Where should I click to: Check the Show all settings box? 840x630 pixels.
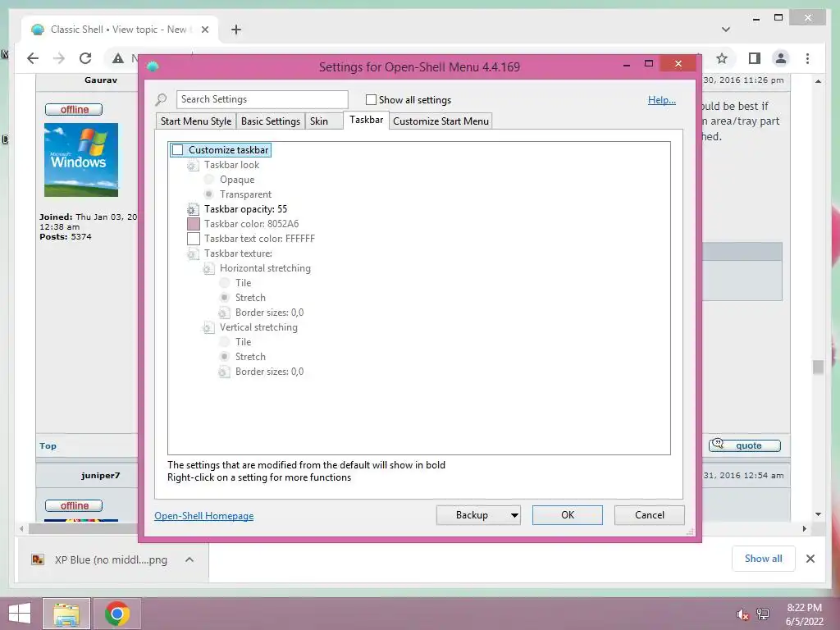(x=371, y=99)
